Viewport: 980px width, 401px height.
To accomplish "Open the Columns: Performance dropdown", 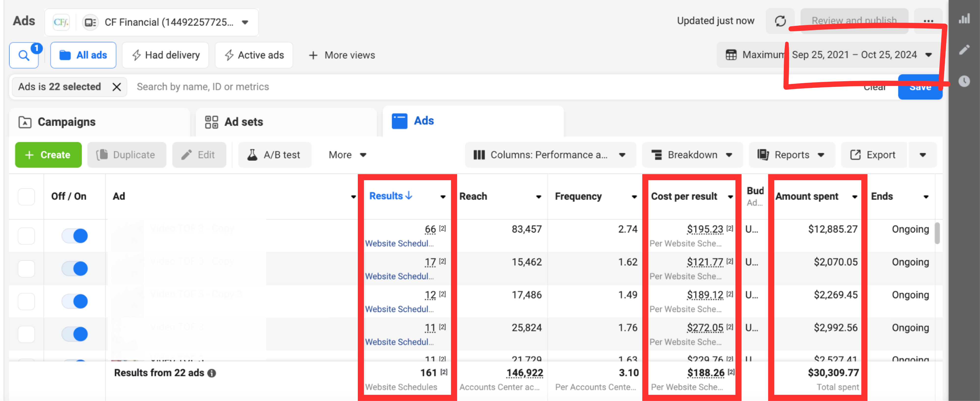I will [x=550, y=155].
